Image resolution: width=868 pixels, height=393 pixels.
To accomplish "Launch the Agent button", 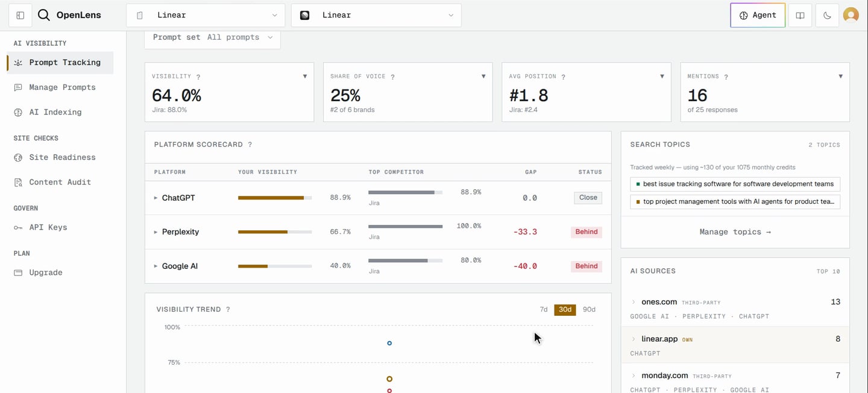I will pos(758,16).
